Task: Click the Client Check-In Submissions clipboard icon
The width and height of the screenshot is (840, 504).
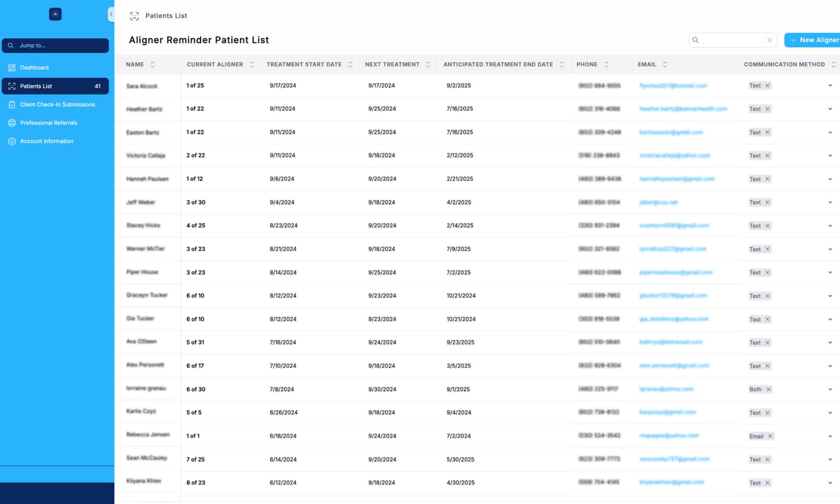Action: point(12,105)
